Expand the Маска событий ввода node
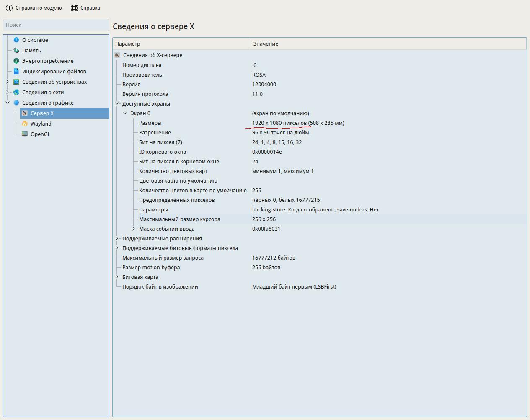The image size is (530, 420). (134, 229)
